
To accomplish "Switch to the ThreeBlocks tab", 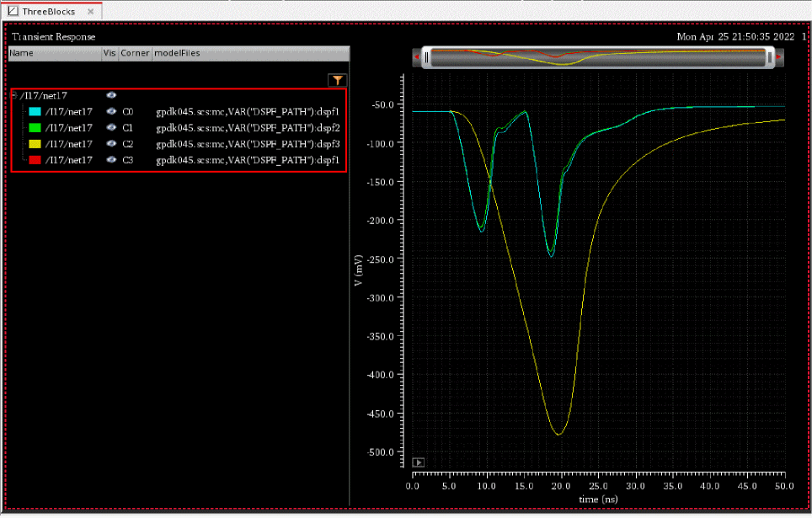I will tap(48, 12).
